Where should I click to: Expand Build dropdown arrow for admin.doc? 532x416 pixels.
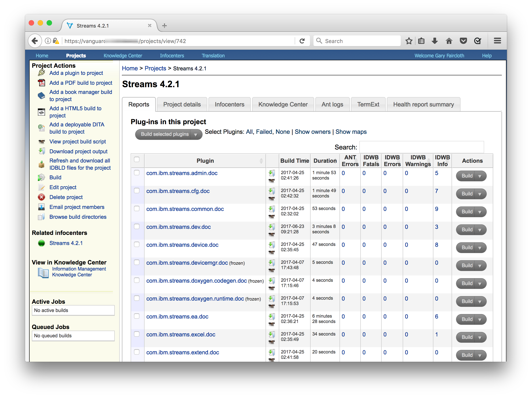click(x=480, y=176)
